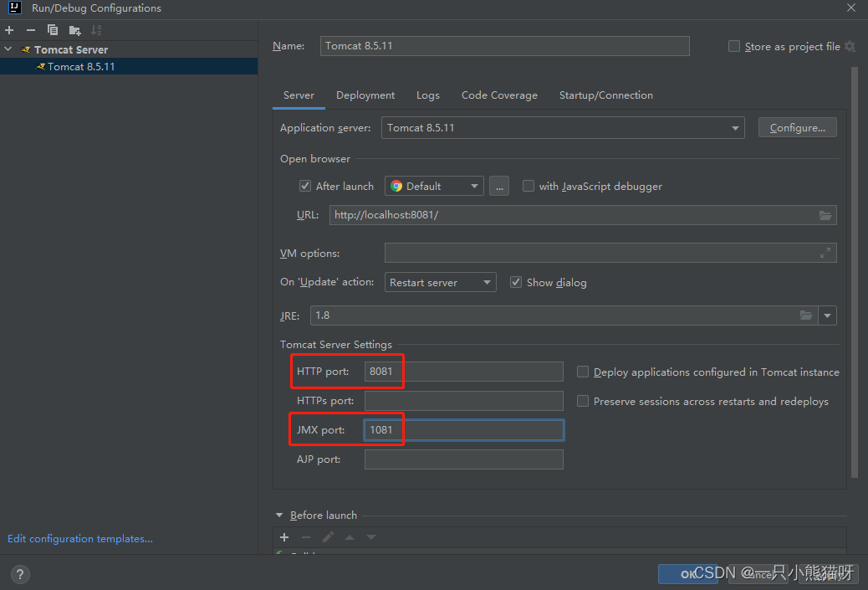Click the HTTPs port field

[464, 401]
